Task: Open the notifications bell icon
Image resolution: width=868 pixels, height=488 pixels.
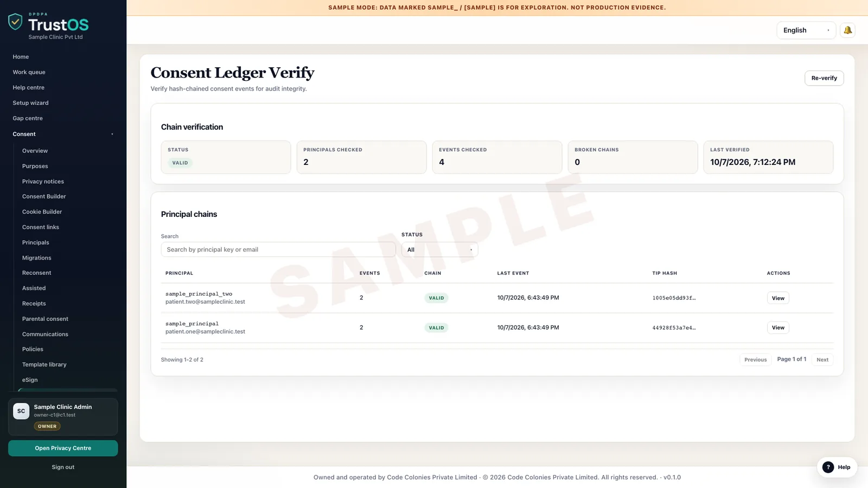Action: click(847, 30)
